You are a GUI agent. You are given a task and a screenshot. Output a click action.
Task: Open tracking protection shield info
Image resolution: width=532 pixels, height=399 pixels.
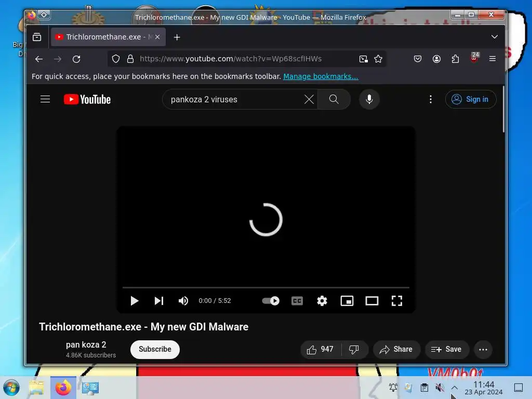116,59
